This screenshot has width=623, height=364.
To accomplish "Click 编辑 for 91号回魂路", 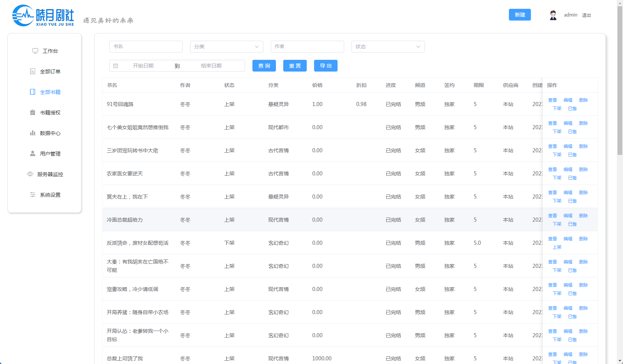I will click(568, 100).
